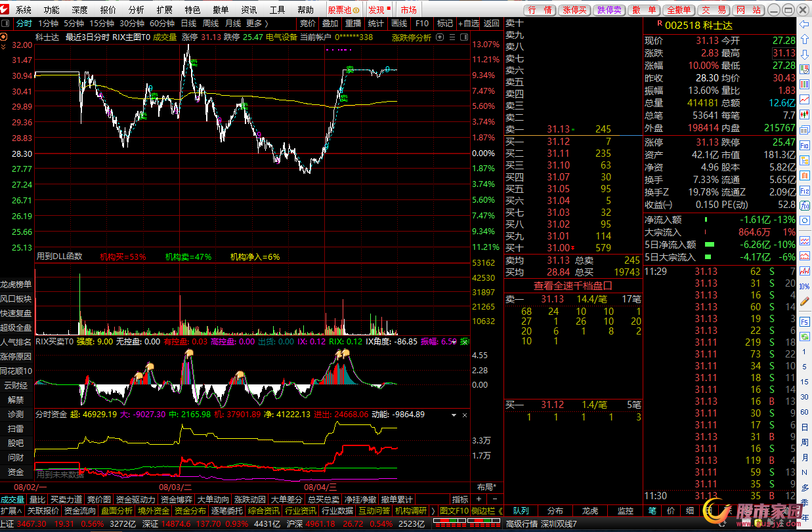
Task: Expand the 布局 layout menu
Action: click(486, 487)
